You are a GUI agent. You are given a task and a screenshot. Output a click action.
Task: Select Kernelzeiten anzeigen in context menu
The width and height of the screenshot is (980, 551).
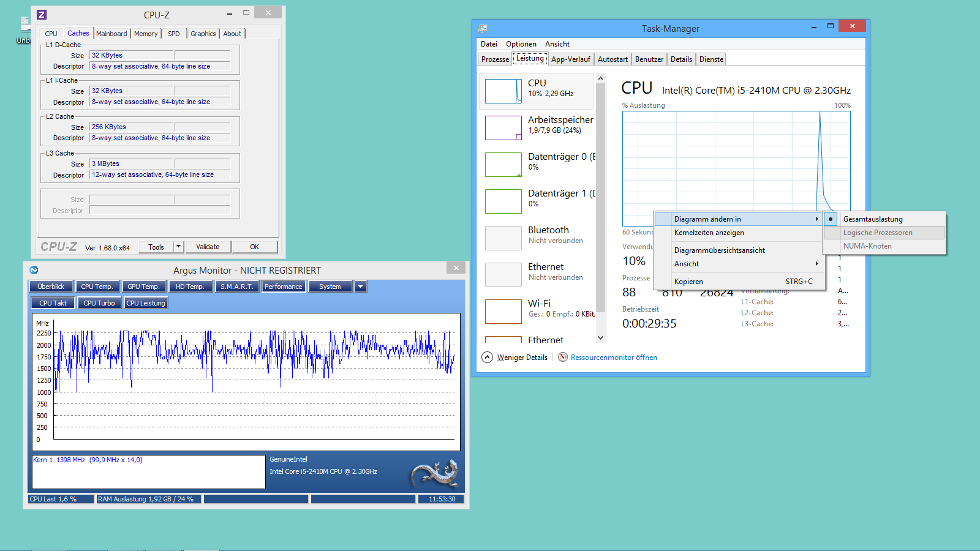pos(738,233)
